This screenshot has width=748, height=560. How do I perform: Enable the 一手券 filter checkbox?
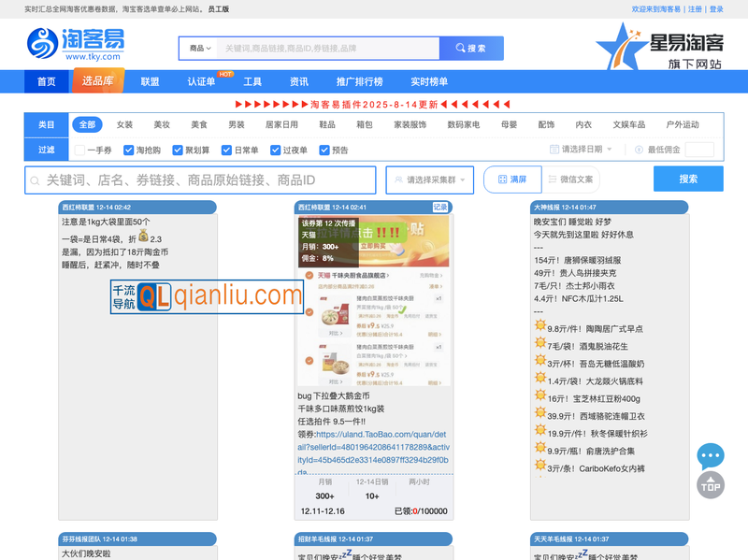(x=79, y=149)
